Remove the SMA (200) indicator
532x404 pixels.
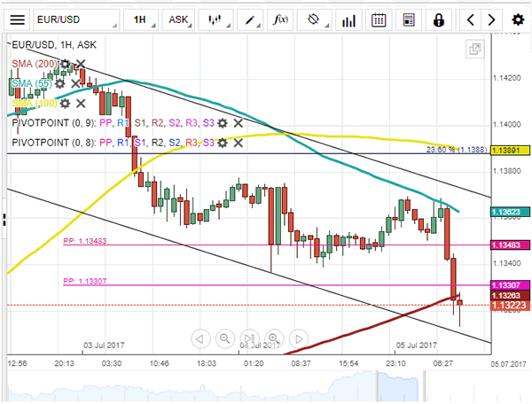pos(81,64)
